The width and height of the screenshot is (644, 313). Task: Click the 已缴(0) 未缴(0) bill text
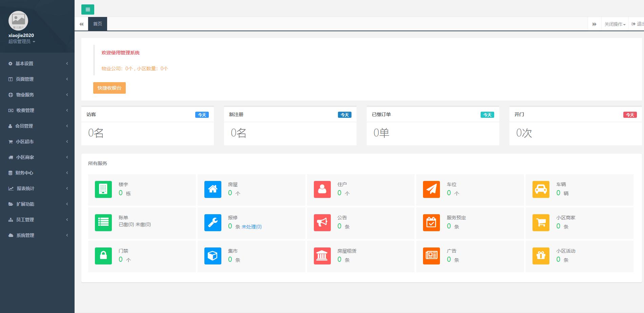pyautogui.click(x=135, y=224)
